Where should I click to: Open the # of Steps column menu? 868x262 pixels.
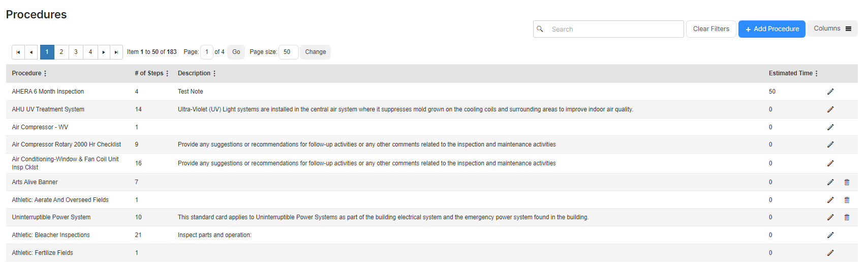click(167, 73)
